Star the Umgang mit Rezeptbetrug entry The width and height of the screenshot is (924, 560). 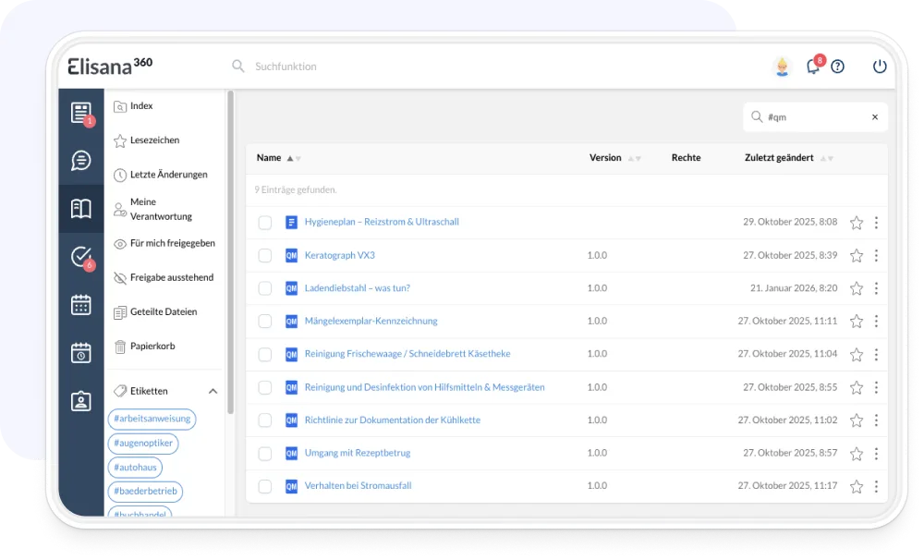pos(857,454)
